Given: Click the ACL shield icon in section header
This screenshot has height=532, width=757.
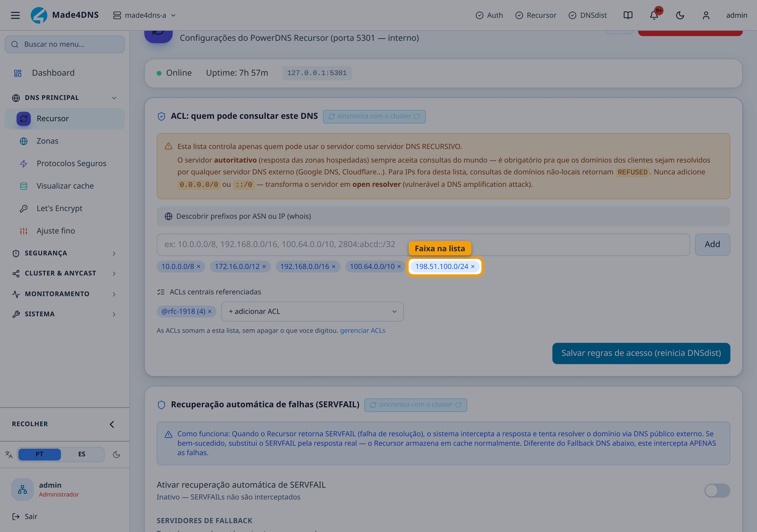Looking at the screenshot, I should click(x=161, y=116).
